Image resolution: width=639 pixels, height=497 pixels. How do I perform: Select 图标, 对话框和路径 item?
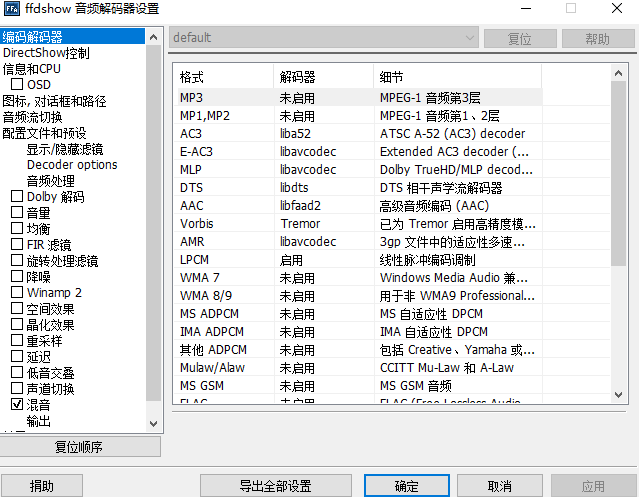54,101
